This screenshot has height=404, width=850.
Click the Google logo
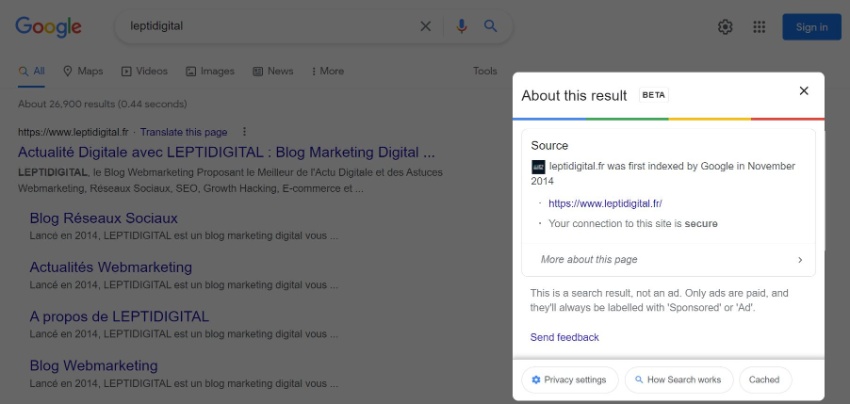[x=49, y=27]
